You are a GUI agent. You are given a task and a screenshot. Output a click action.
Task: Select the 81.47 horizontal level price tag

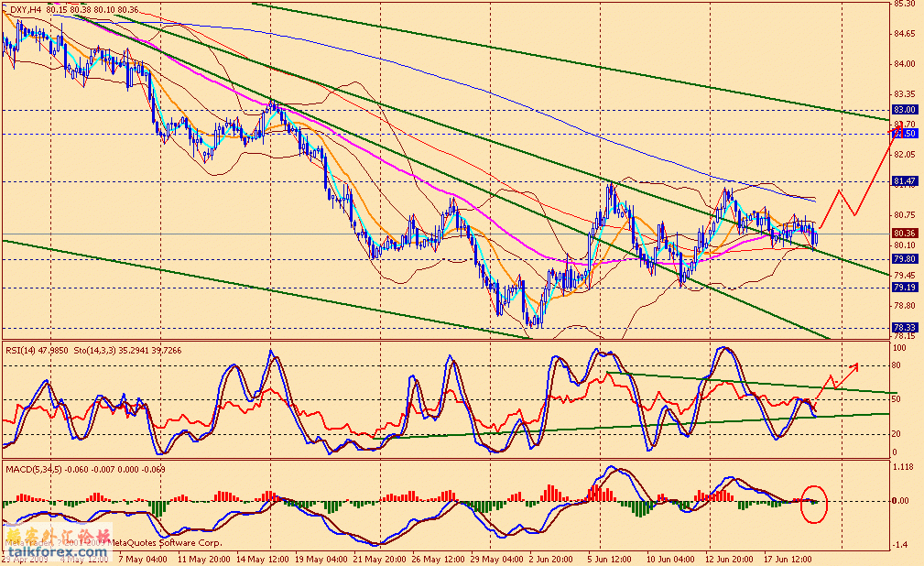click(x=904, y=181)
